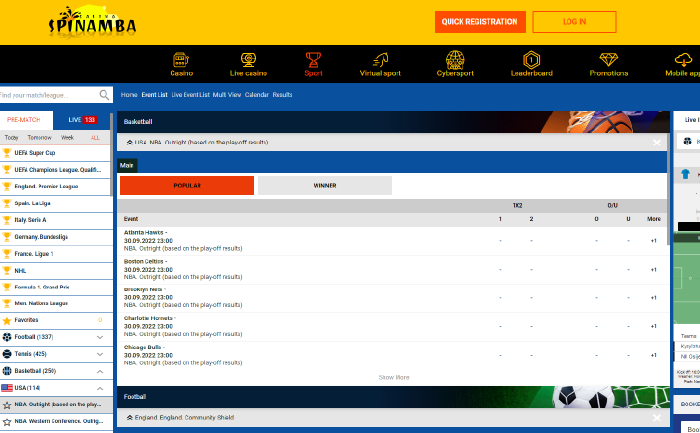Close the England Community Shield panel

click(x=656, y=418)
